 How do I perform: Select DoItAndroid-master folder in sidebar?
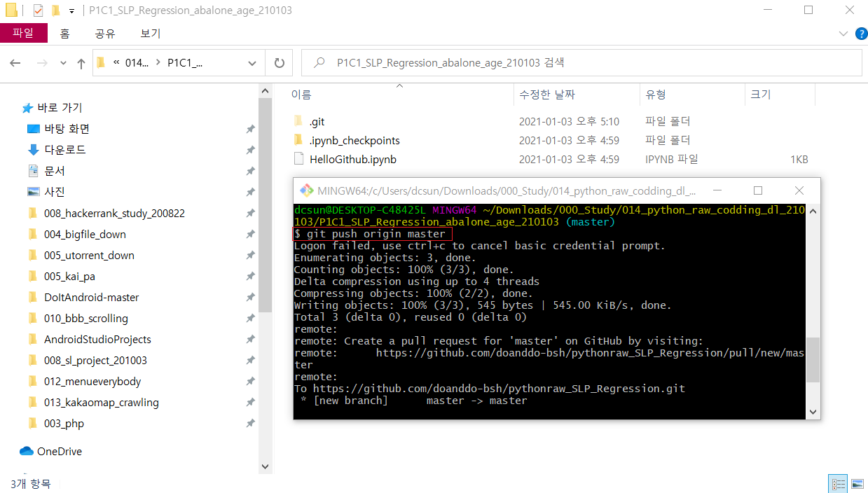click(91, 297)
